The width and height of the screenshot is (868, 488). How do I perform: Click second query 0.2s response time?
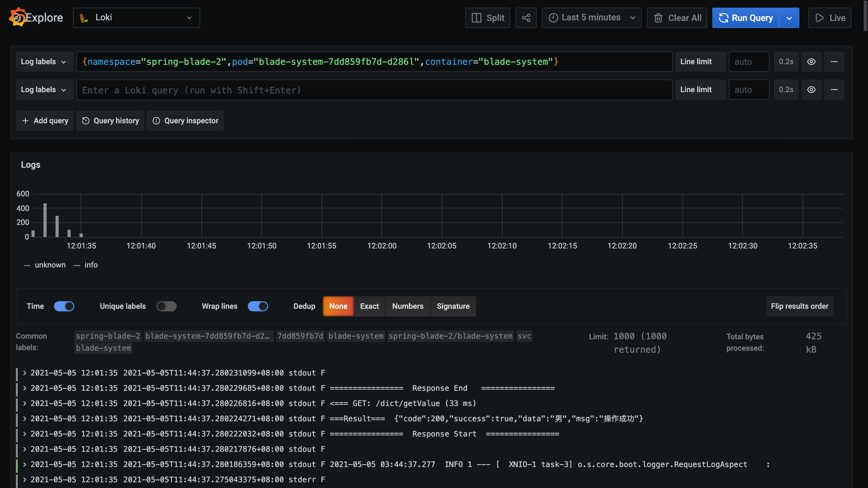tap(786, 90)
